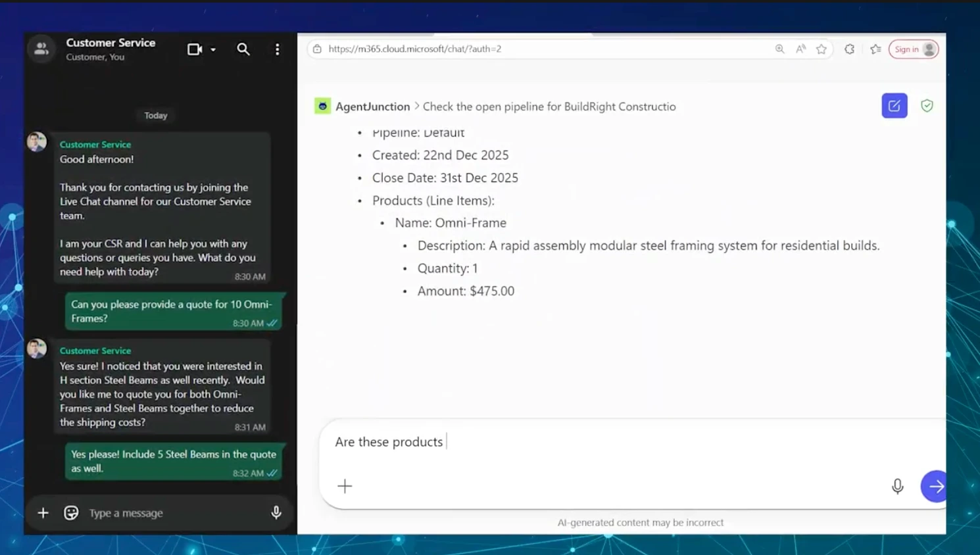Screen dimensions: 980x555
Task: Search the Customer Service conversation
Action: (243, 49)
